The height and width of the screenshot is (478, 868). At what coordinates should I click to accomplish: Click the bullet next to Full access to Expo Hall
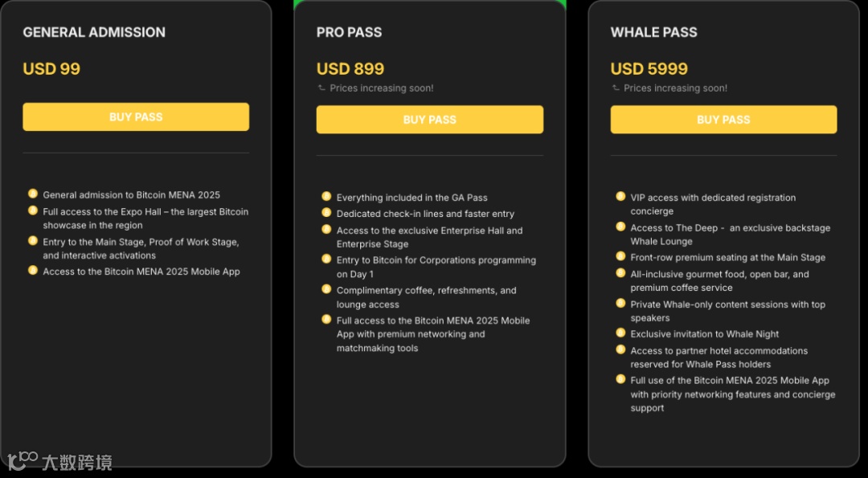(33, 210)
